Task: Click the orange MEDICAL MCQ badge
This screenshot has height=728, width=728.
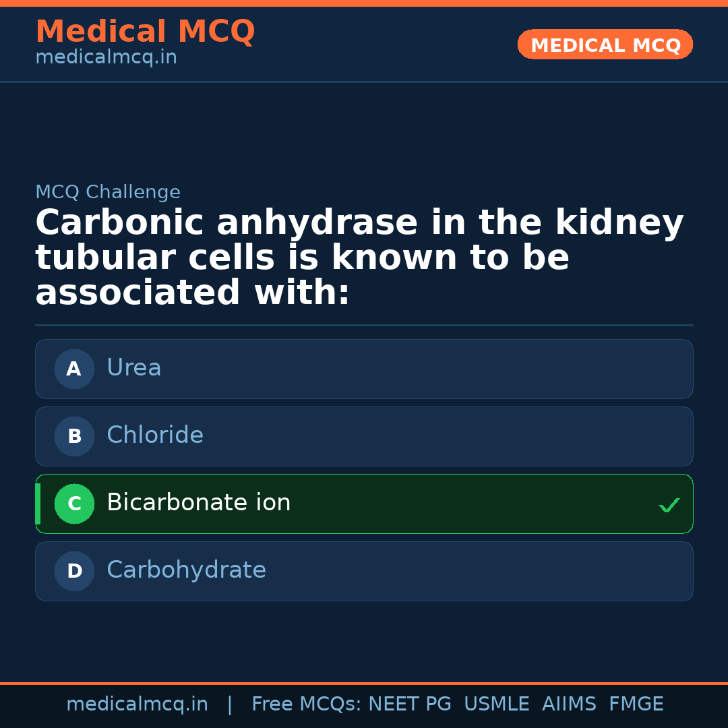Action: (x=605, y=45)
